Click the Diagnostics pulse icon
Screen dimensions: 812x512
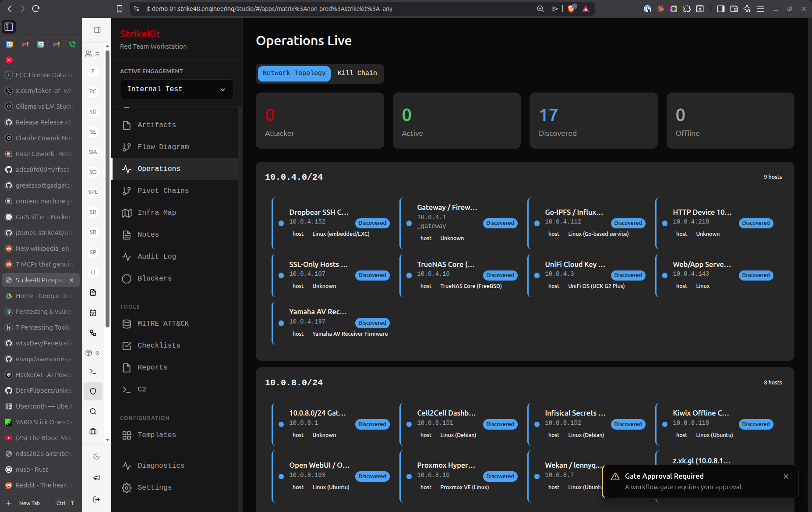(x=127, y=466)
